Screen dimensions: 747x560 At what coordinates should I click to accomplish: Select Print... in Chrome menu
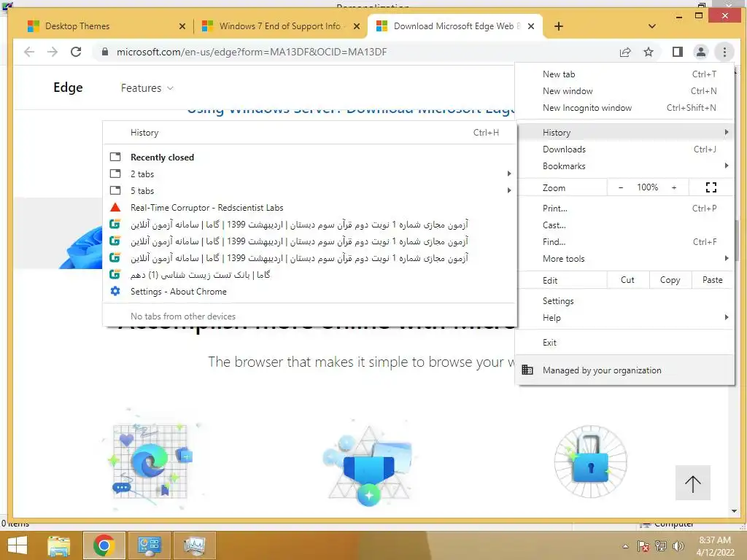[x=625, y=208]
